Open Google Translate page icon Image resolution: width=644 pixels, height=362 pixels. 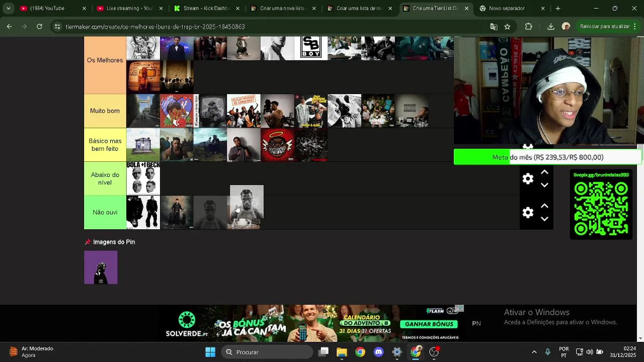[494, 27]
